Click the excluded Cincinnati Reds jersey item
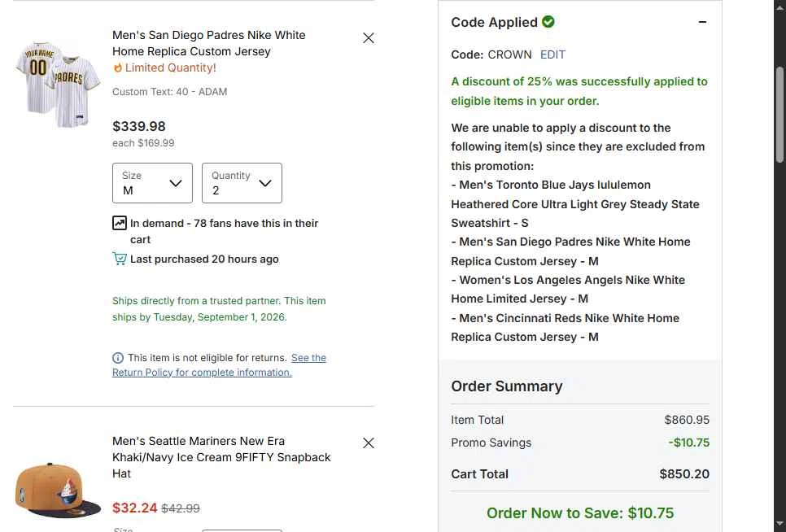Viewport: 786px width, 532px height. 565,328
